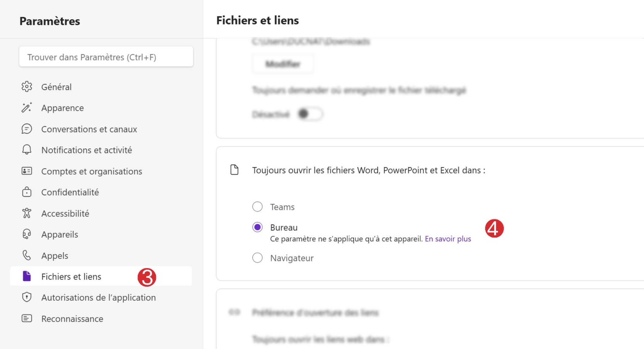Screen dimensions: 644x349
Task: Open Général settings via gear icon
Action: click(x=27, y=87)
